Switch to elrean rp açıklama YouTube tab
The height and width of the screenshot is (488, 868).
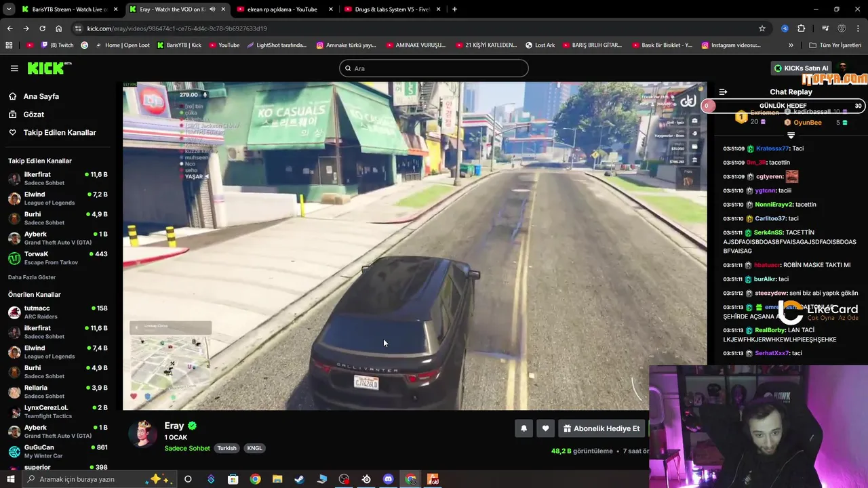[285, 9]
